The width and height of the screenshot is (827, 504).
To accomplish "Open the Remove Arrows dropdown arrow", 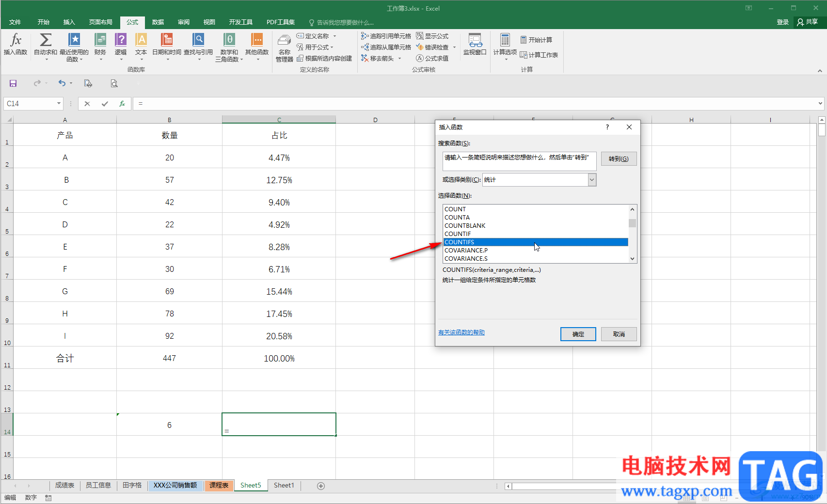I will 400,59.
